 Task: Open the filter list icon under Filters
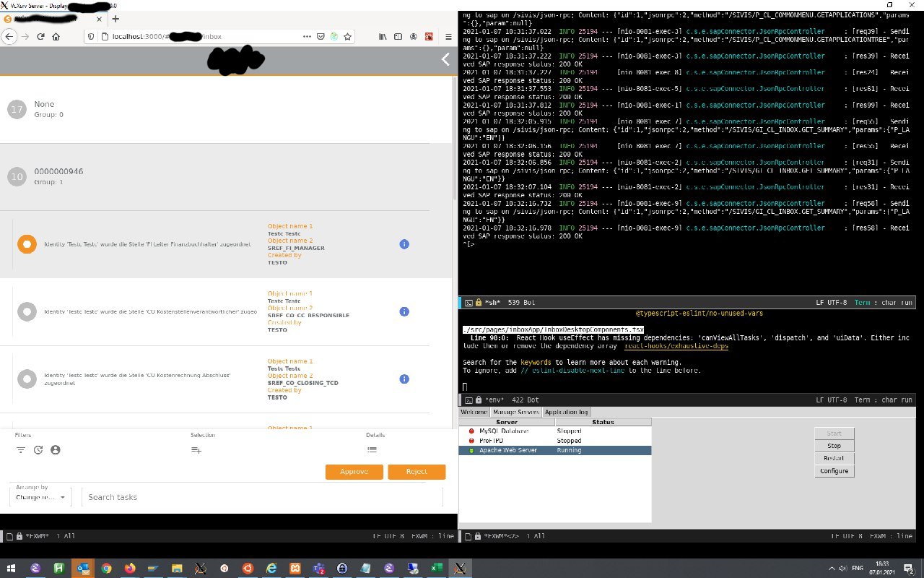(20, 450)
